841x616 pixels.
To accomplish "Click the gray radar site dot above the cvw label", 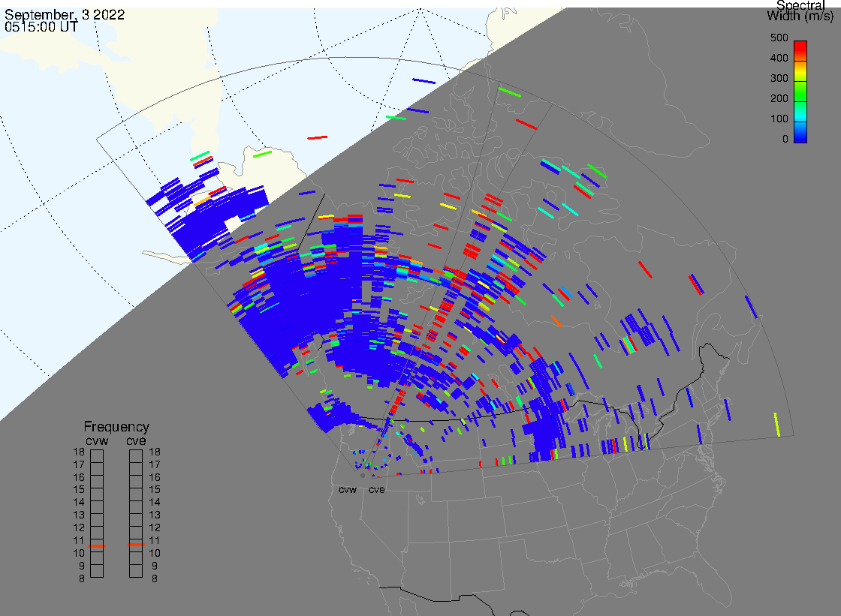I will (x=363, y=476).
